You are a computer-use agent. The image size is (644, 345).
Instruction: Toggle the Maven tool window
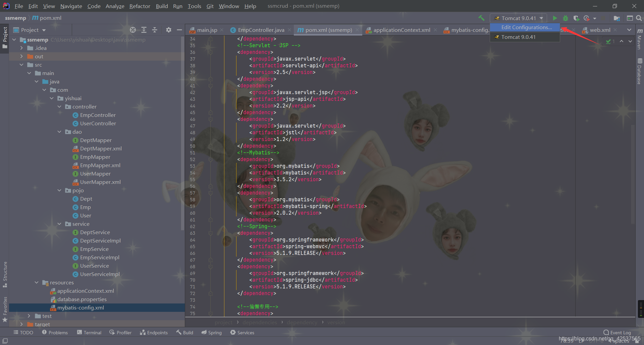pos(640,39)
